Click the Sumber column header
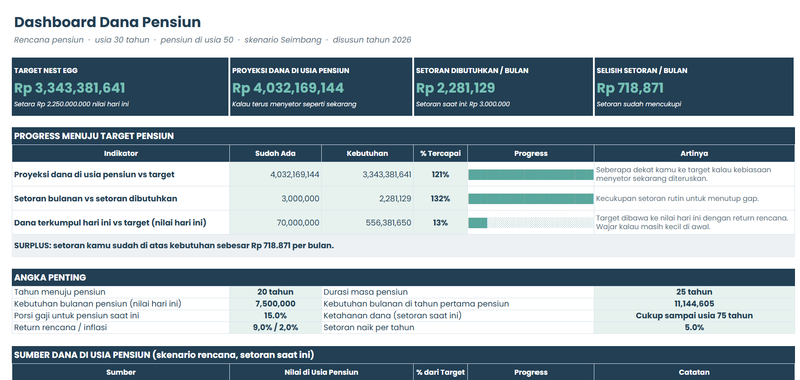 point(121,372)
